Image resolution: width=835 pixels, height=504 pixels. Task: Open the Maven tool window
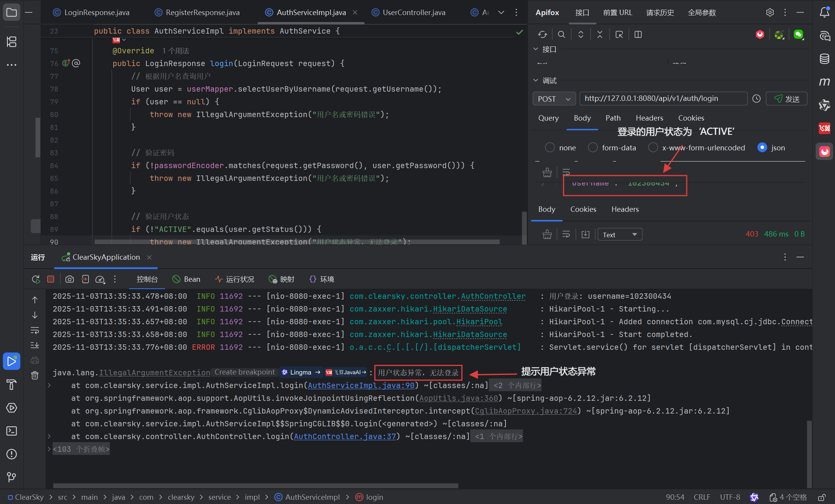(825, 82)
